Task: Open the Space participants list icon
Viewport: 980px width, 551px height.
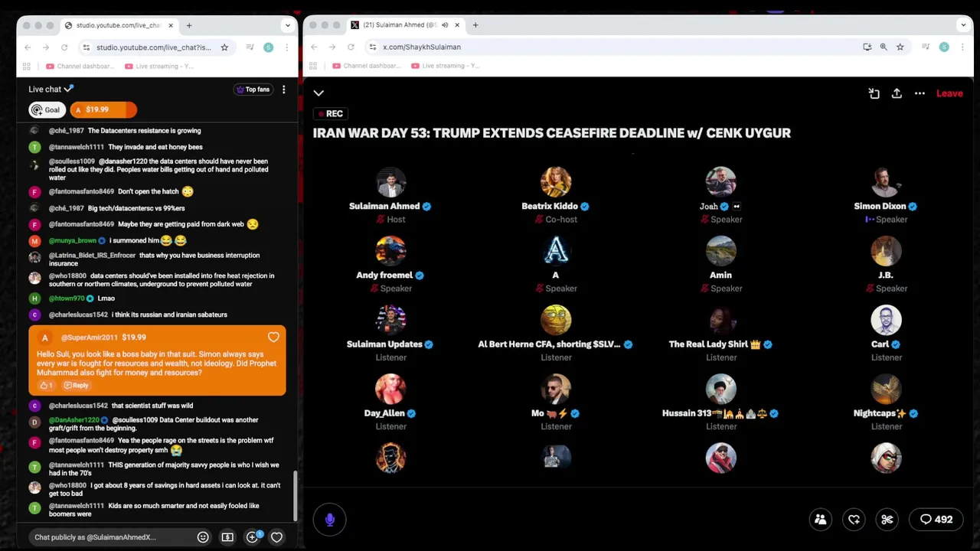Action: click(x=820, y=520)
